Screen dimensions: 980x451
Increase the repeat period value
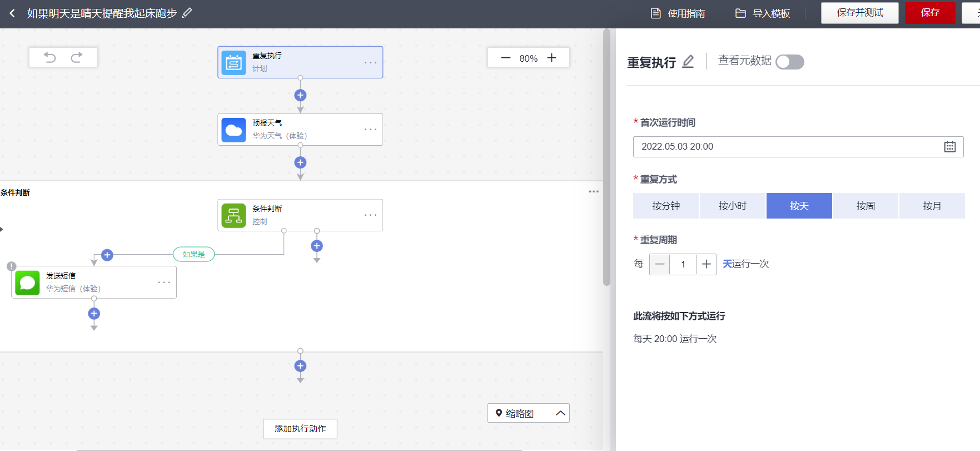pyautogui.click(x=706, y=264)
